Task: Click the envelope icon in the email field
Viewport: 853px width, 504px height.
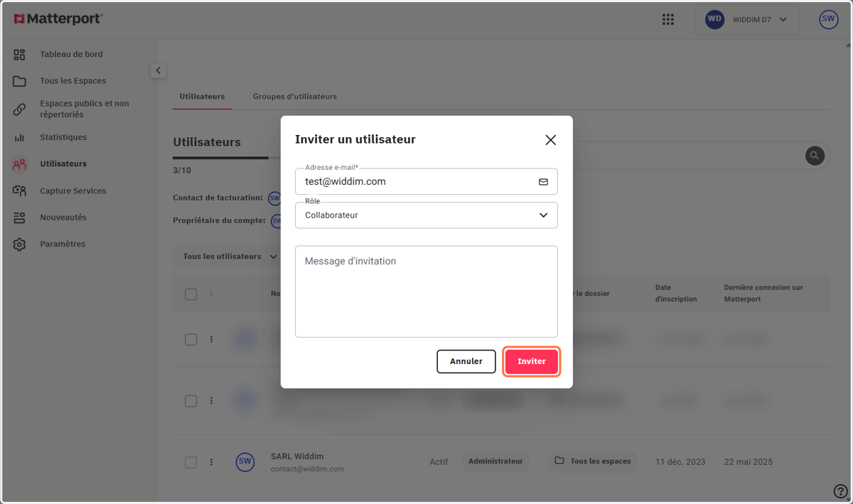Action: tap(543, 182)
